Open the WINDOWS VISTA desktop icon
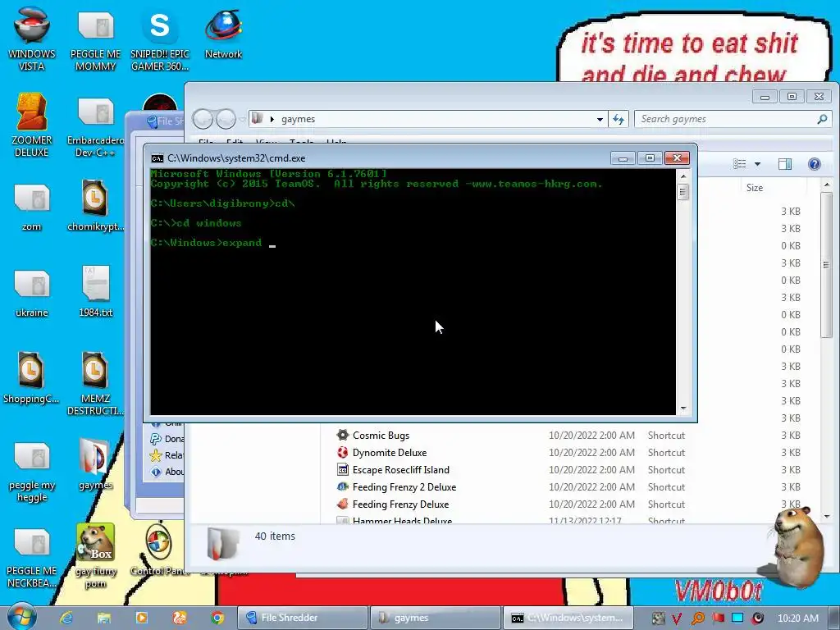 (x=32, y=39)
